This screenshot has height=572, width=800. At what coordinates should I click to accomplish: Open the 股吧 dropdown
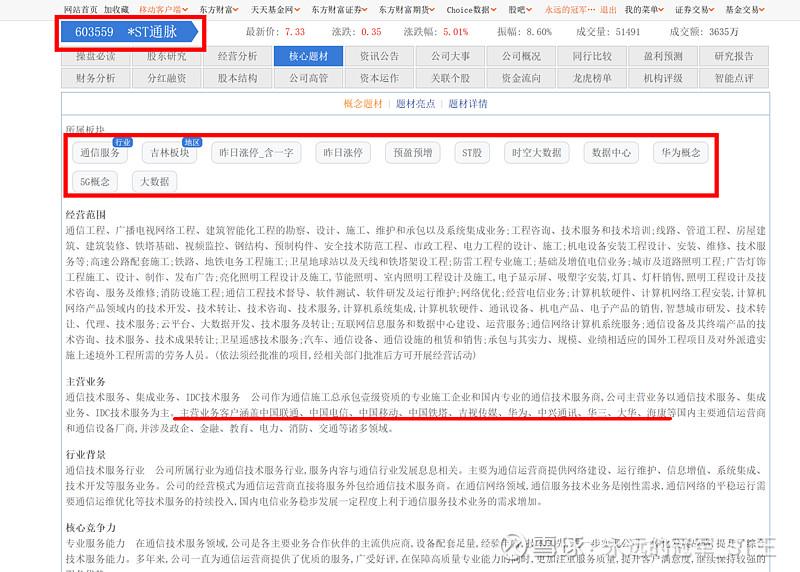pos(520,10)
